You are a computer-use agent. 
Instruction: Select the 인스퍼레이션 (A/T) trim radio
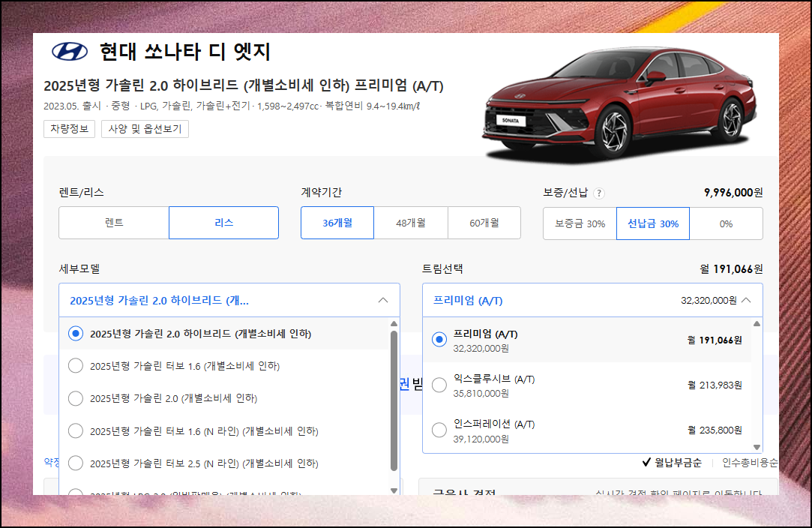(439, 430)
